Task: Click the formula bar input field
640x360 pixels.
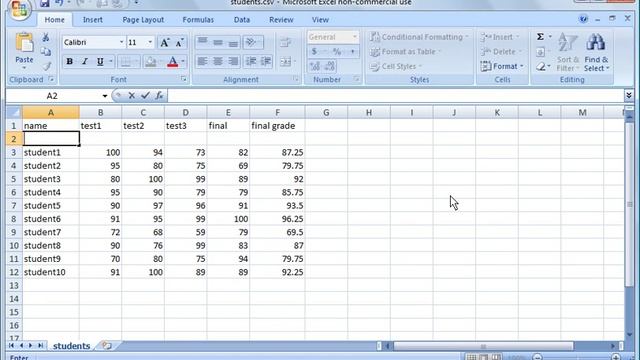Action: [395, 96]
